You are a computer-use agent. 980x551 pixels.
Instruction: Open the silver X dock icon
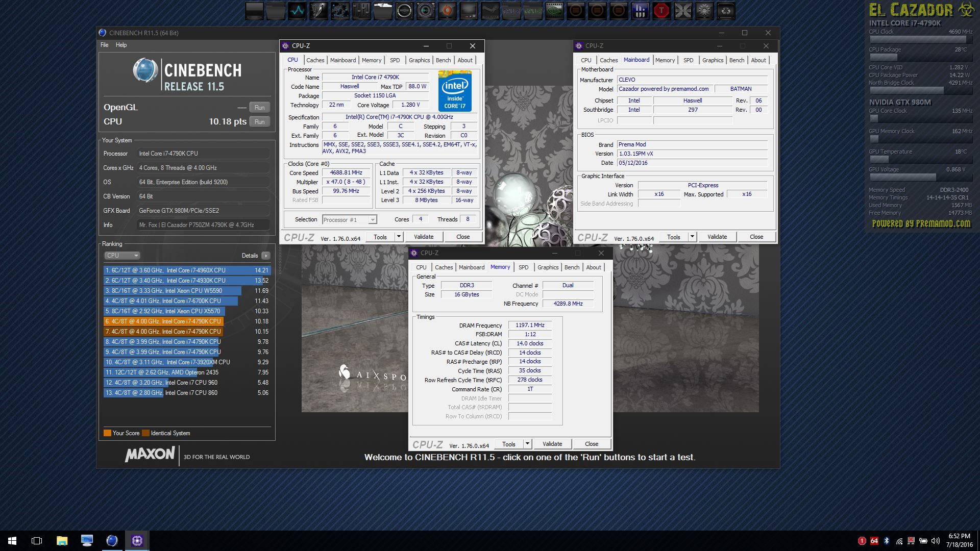pos(683,10)
